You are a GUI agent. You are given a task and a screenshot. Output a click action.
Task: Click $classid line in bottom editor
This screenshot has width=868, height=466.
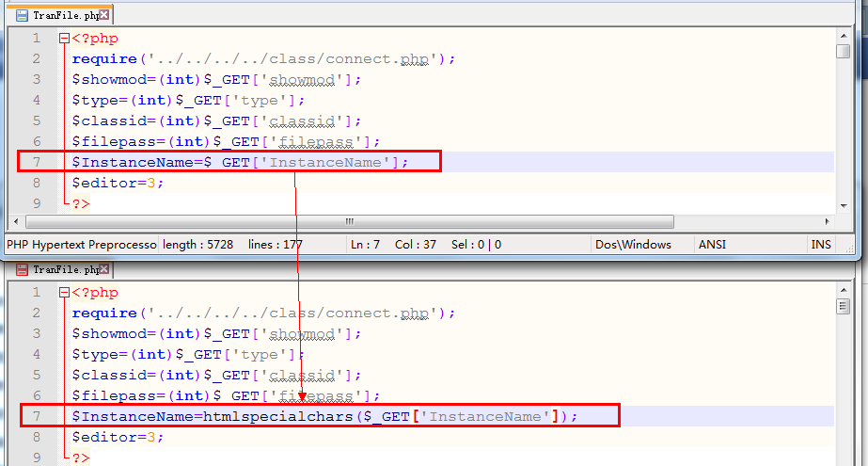(216, 375)
